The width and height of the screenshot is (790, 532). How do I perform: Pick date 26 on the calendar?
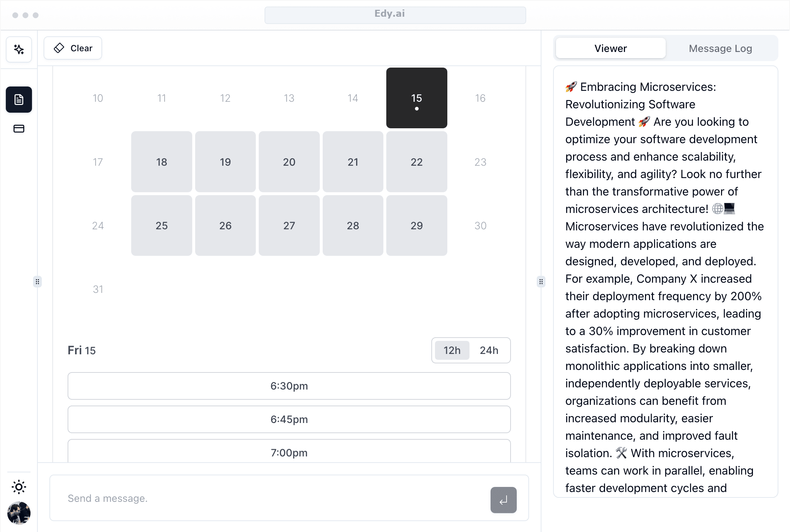point(225,225)
